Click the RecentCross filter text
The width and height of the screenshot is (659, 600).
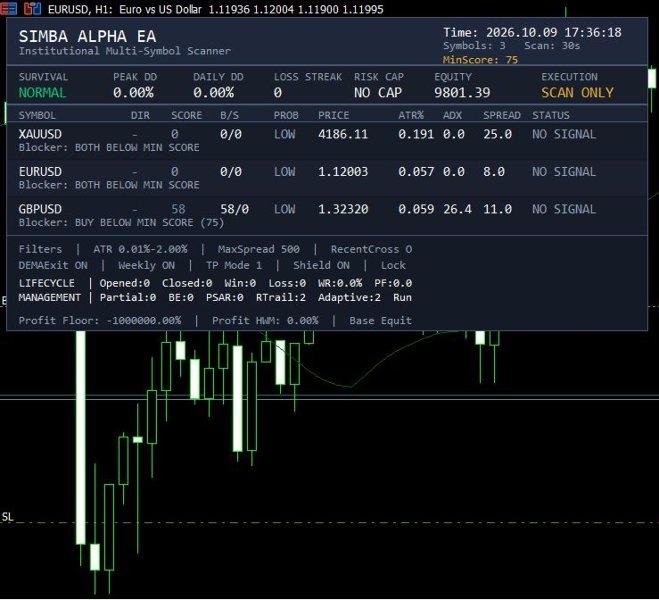tap(371, 249)
